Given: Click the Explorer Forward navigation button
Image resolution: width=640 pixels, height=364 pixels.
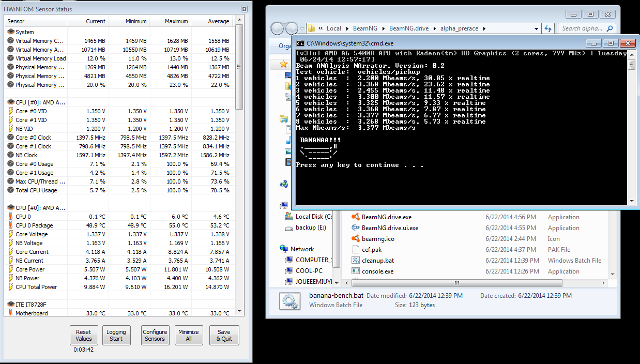Looking at the screenshot, I should pyautogui.click(x=292, y=28).
